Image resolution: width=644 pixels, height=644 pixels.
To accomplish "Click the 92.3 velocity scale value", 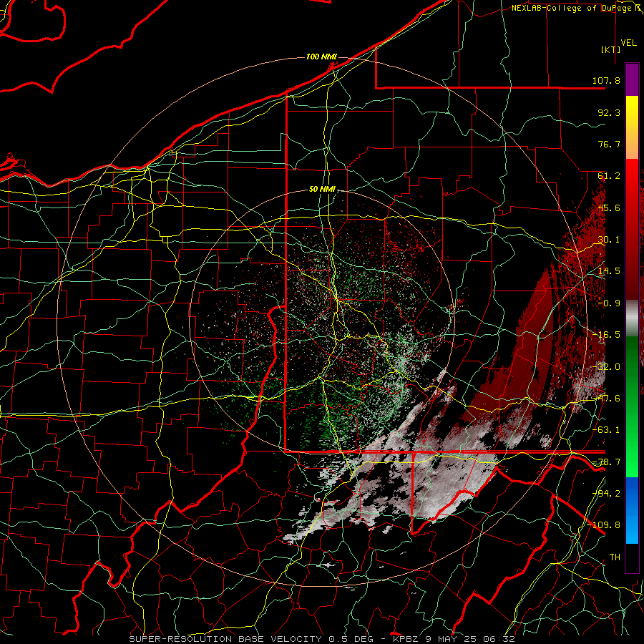I will 609,112.
